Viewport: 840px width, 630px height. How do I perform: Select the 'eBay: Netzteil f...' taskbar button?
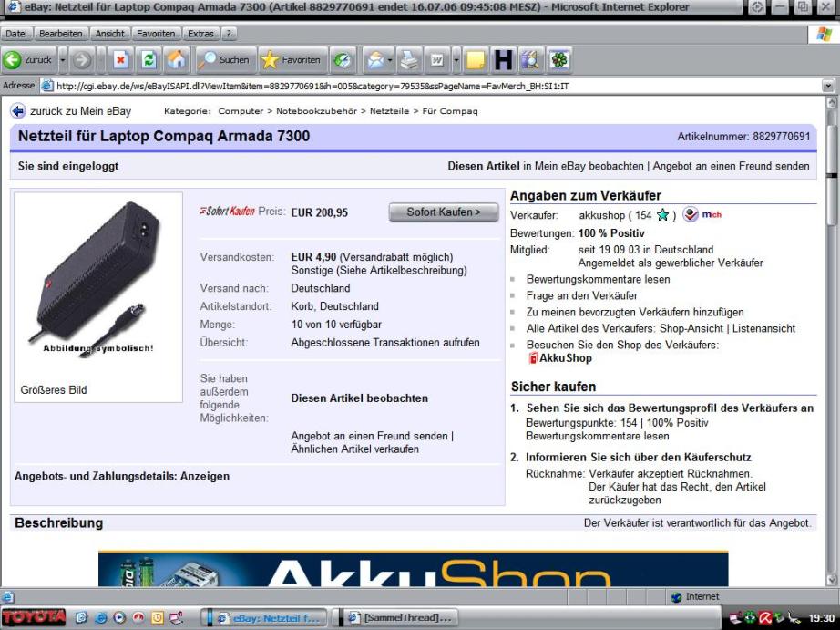(x=266, y=617)
